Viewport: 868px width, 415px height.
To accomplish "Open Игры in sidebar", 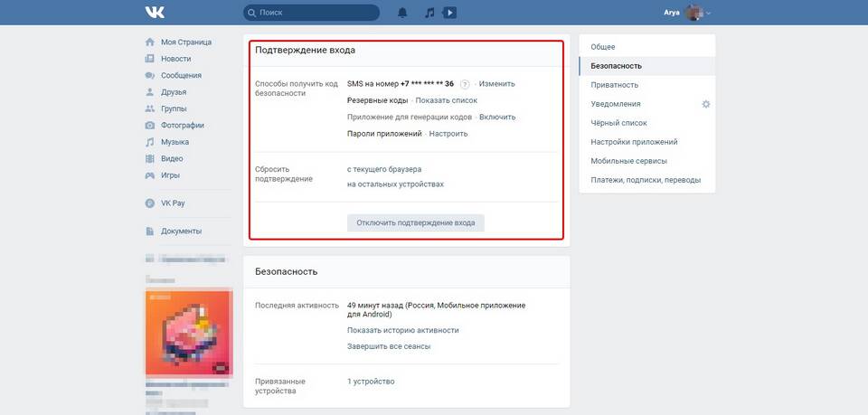I will pyautogui.click(x=171, y=174).
